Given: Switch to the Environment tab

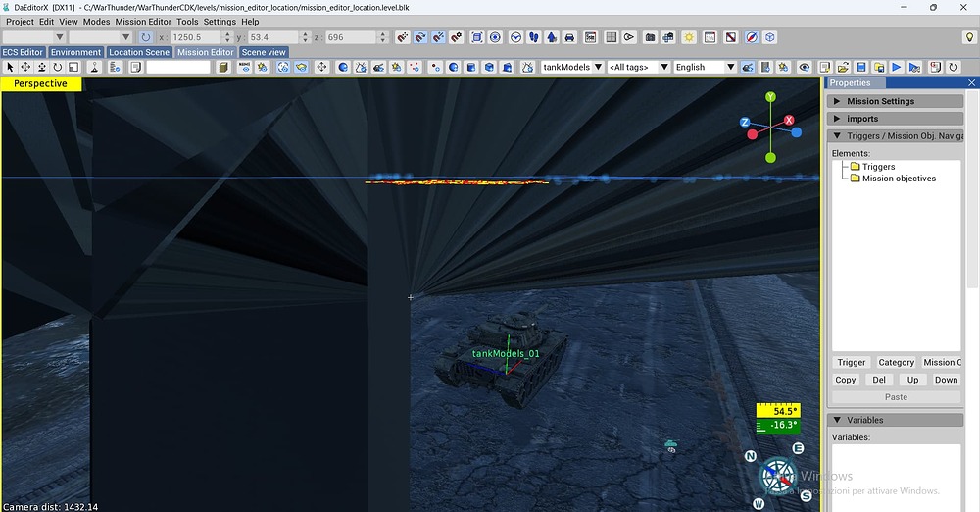Looking at the screenshot, I should (75, 52).
